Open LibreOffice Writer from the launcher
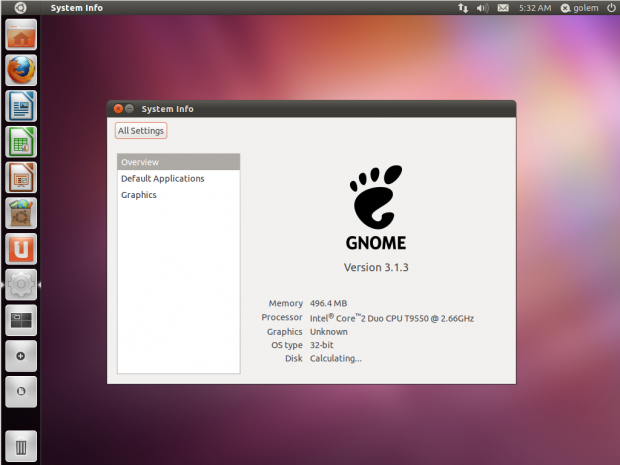Image resolution: width=620 pixels, height=465 pixels. pos(21,106)
